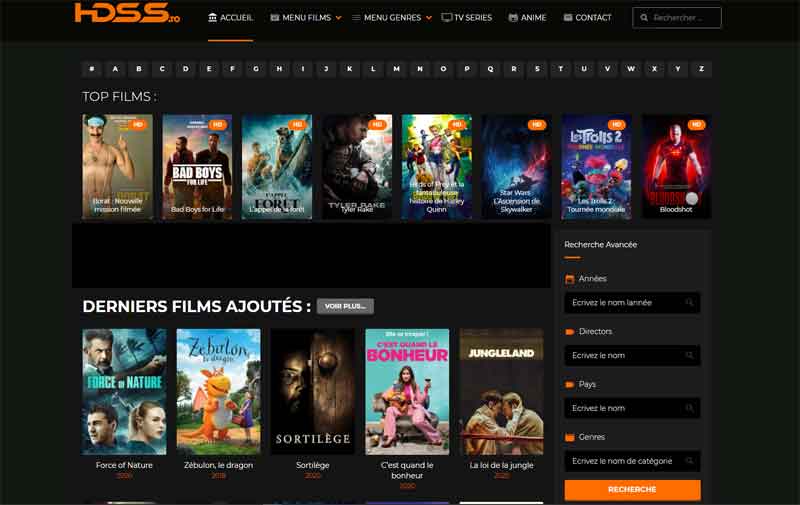
Task: Filter films by letter S
Action: pos(537,68)
